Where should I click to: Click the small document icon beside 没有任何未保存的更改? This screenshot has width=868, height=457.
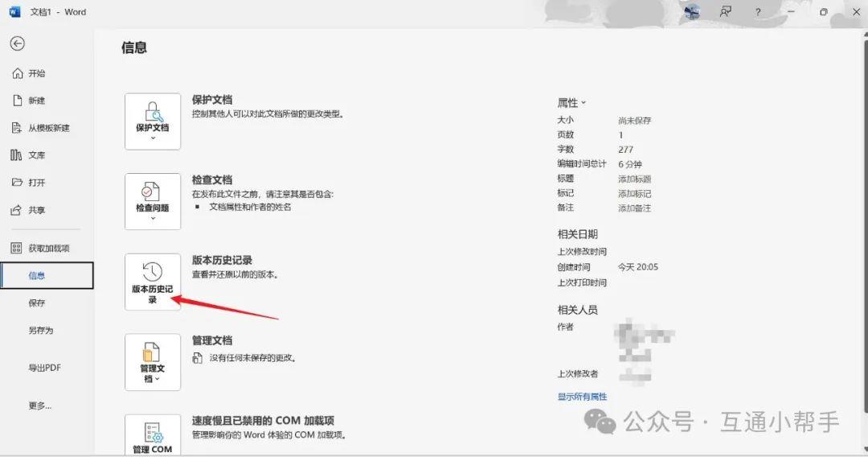[198, 358]
